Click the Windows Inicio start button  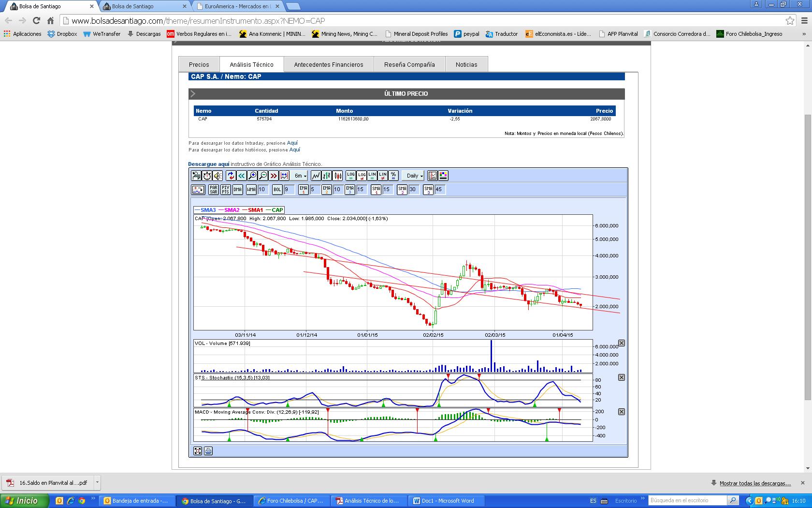(x=24, y=501)
